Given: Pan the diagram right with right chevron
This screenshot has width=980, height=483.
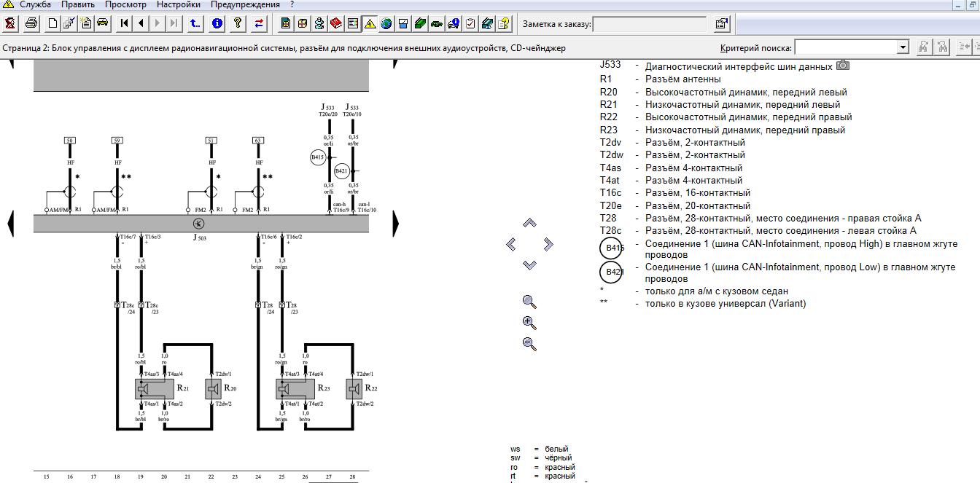Looking at the screenshot, I should point(551,243).
